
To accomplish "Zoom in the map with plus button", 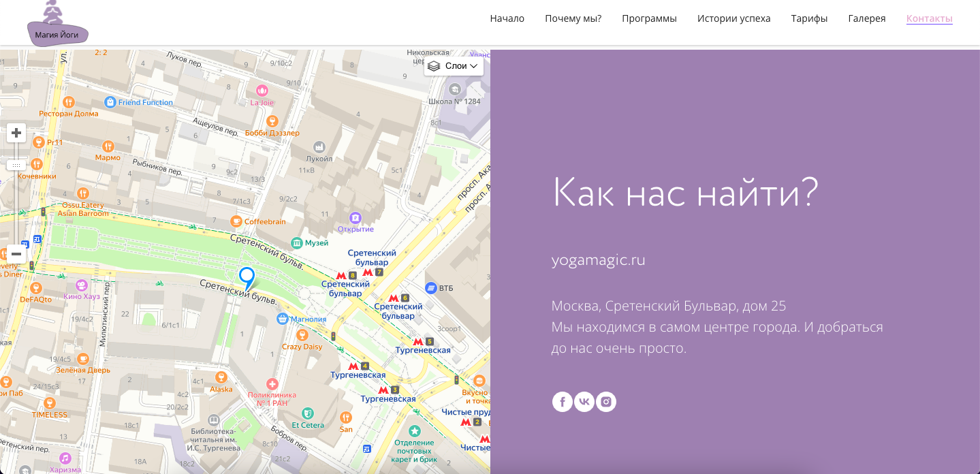I will coord(16,133).
